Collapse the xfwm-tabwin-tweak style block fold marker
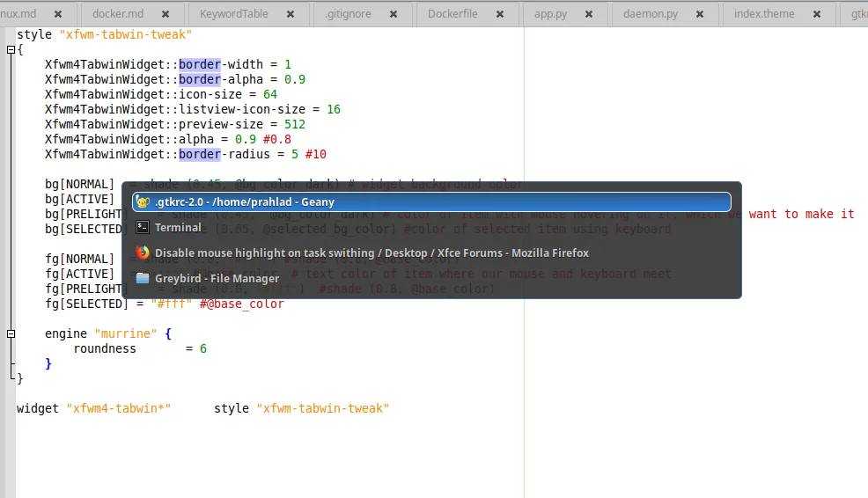This screenshot has height=498, width=868. 11,50
